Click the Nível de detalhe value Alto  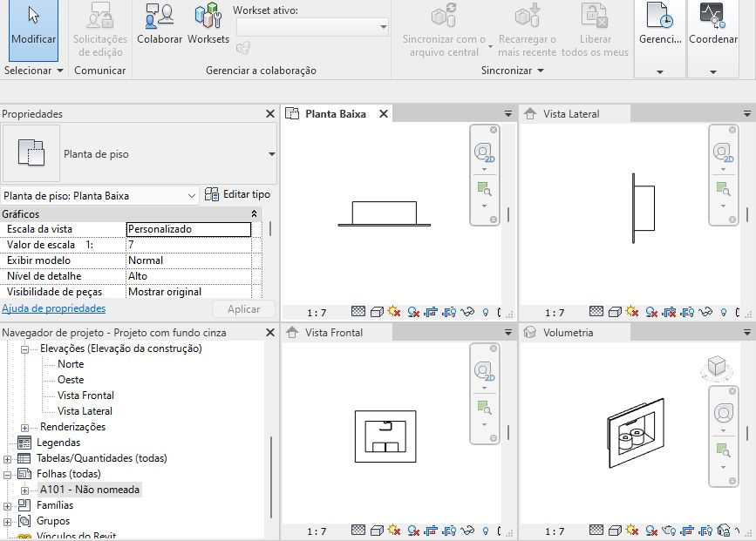pos(188,276)
